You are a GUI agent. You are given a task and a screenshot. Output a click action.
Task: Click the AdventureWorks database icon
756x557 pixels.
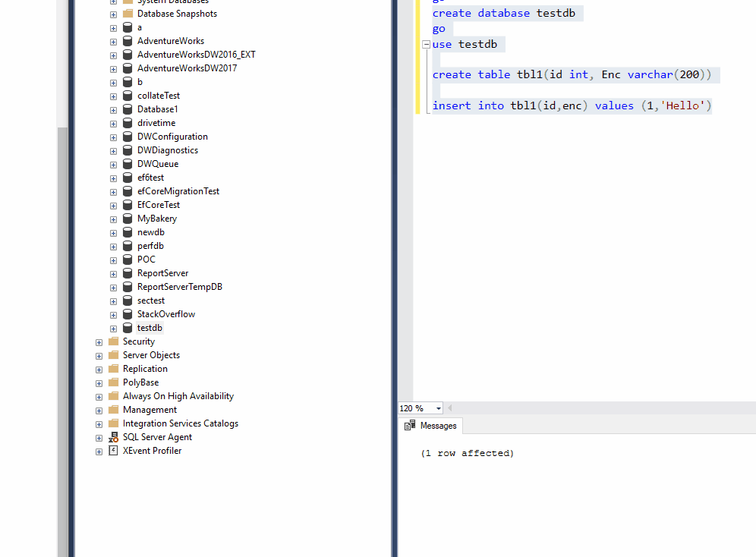pyautogui.click(x=127, y=40)
